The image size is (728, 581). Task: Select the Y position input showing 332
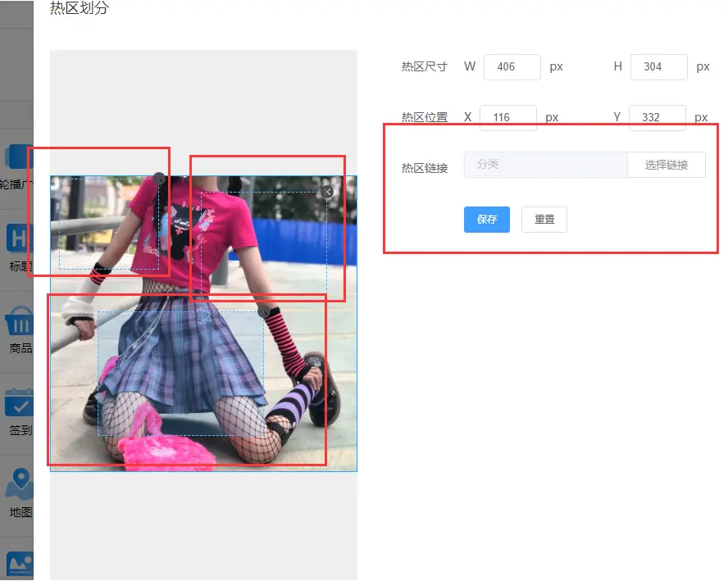coord(656,117)
